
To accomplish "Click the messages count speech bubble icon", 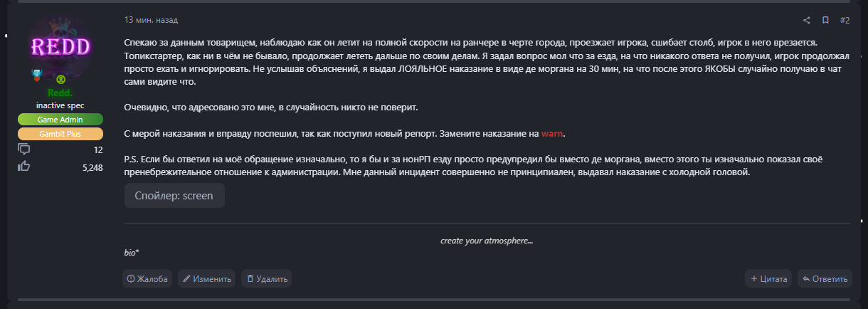I will [24, 150].
